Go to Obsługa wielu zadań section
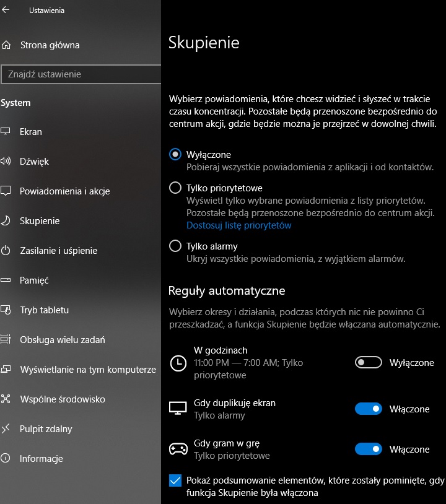This screenshot has width=446, height=504. pos(62,340)
